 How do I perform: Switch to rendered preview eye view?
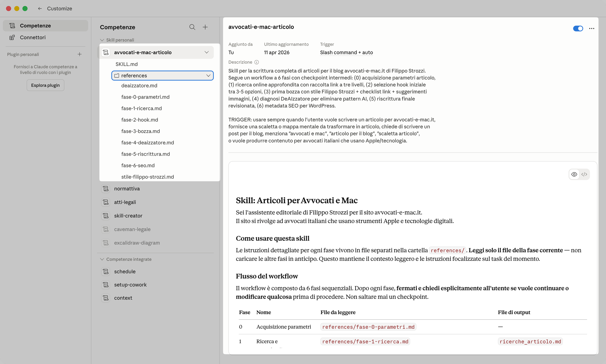(574, 174)
